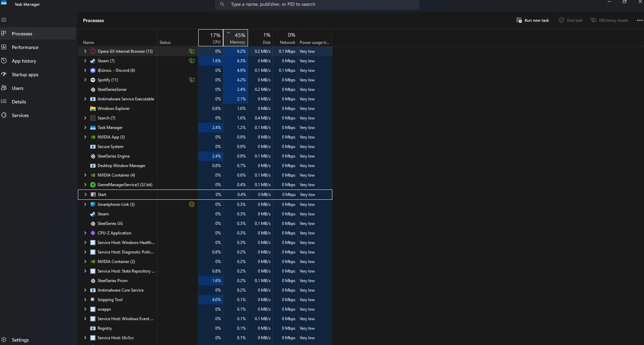The width and height of the screenshot is (644, 345).
Task: Click the Efficiency mode button
Action: click(609, 20)
